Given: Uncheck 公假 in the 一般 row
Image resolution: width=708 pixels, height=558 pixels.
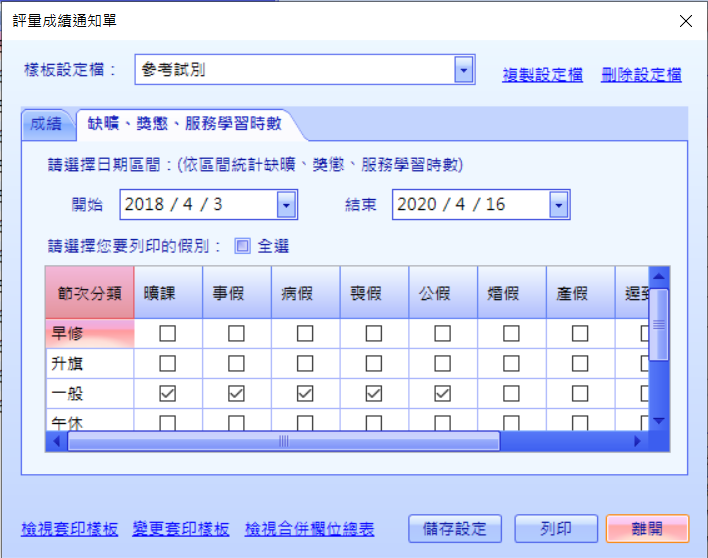Looking at the screenshot, I should point(442,394).
